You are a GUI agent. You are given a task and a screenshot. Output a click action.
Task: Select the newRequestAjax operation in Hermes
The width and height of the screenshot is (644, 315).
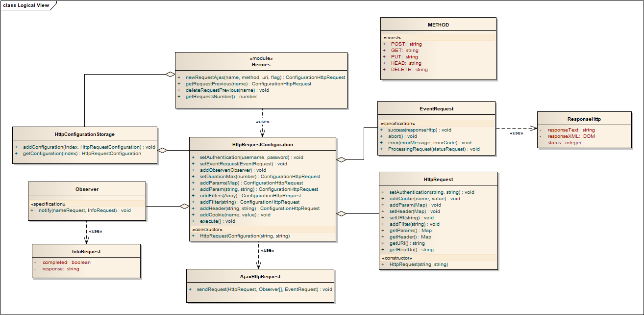pos(265,78)
